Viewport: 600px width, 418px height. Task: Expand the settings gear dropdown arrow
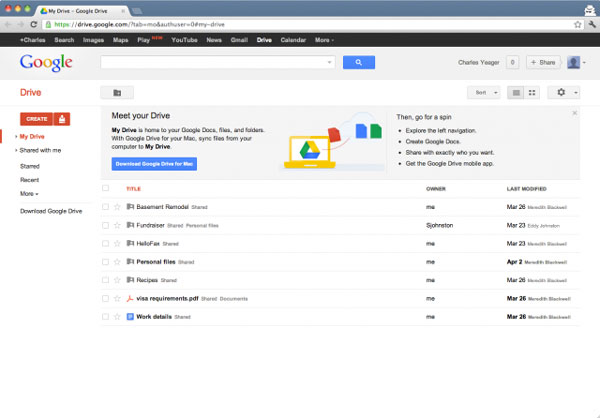tap(576, 93)
